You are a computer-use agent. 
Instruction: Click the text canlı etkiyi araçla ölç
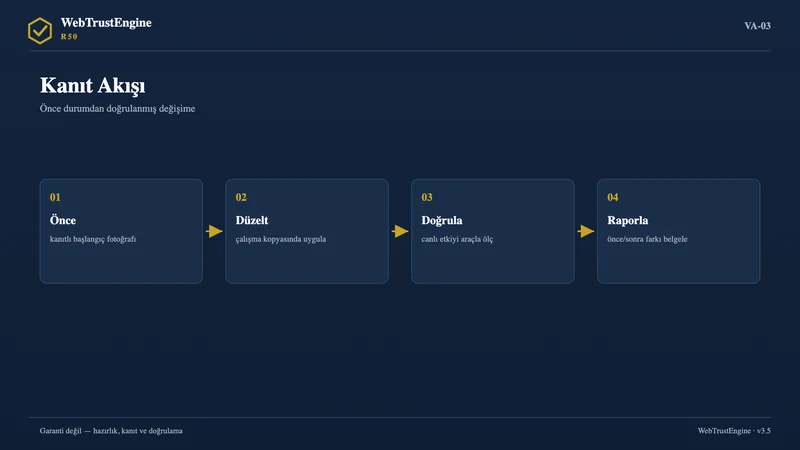click(x=457, y=239)
